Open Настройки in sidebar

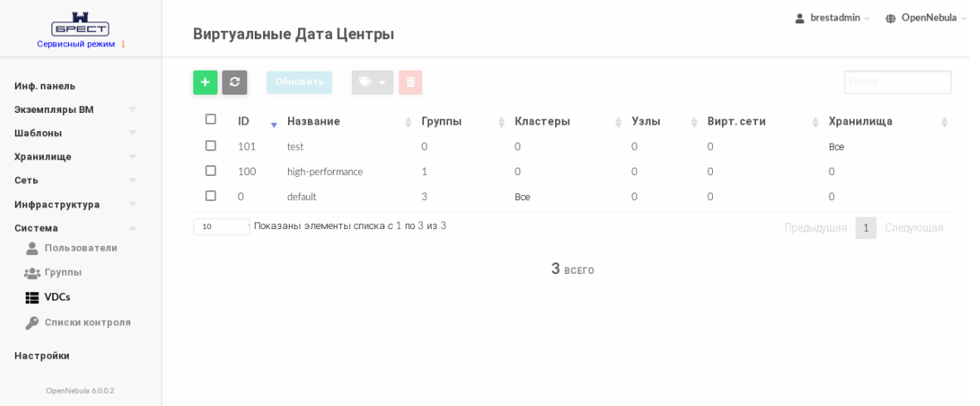41,356
